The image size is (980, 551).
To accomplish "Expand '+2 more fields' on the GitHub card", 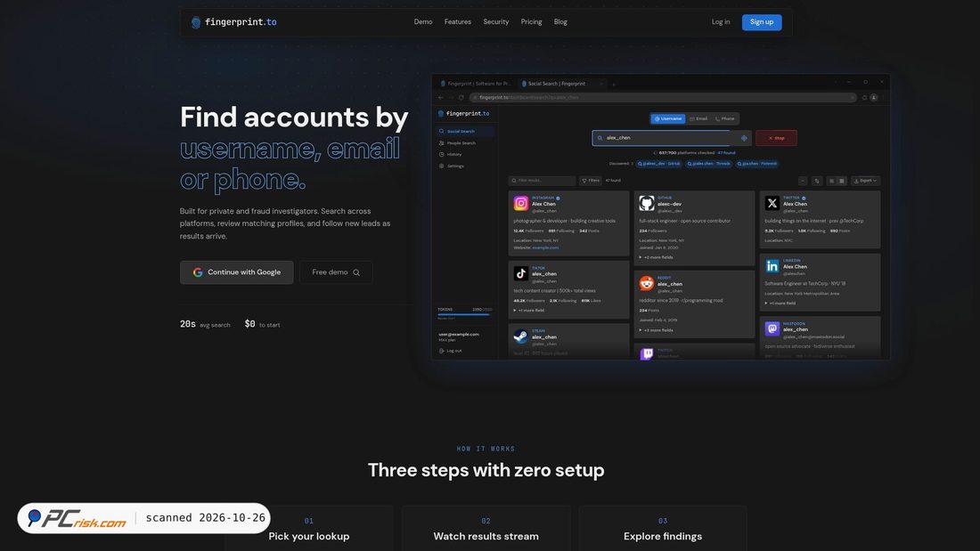I will click(657, 257).
